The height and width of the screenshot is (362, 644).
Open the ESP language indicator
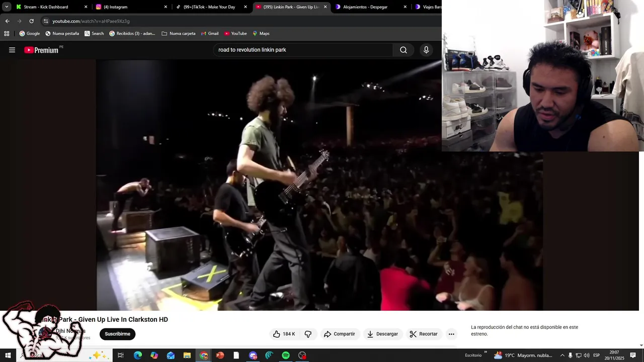(596, 355)
